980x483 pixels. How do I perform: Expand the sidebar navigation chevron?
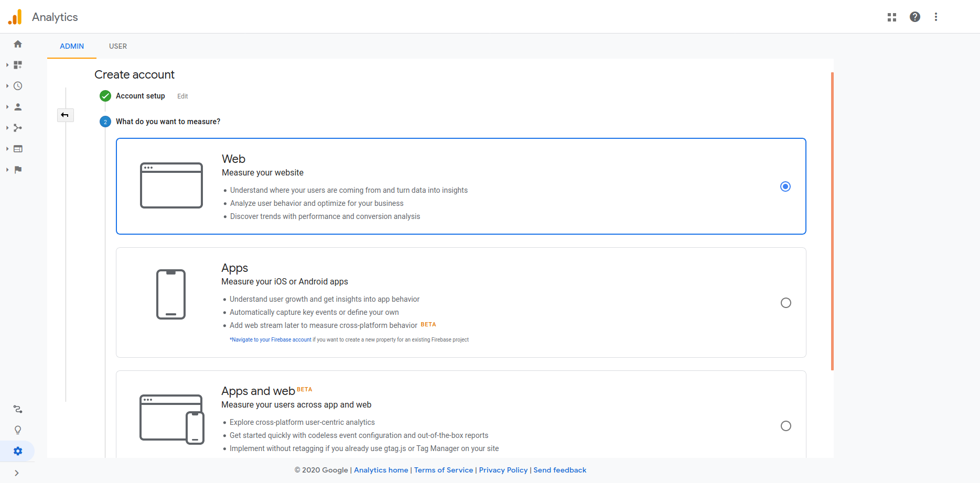[x=17, y=473]
